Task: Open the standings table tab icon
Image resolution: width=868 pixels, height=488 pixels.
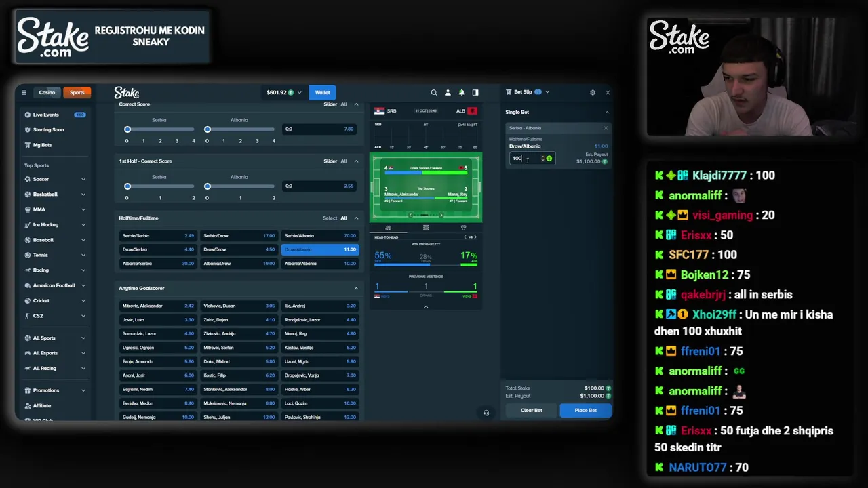Action: (x=426, y=228)
